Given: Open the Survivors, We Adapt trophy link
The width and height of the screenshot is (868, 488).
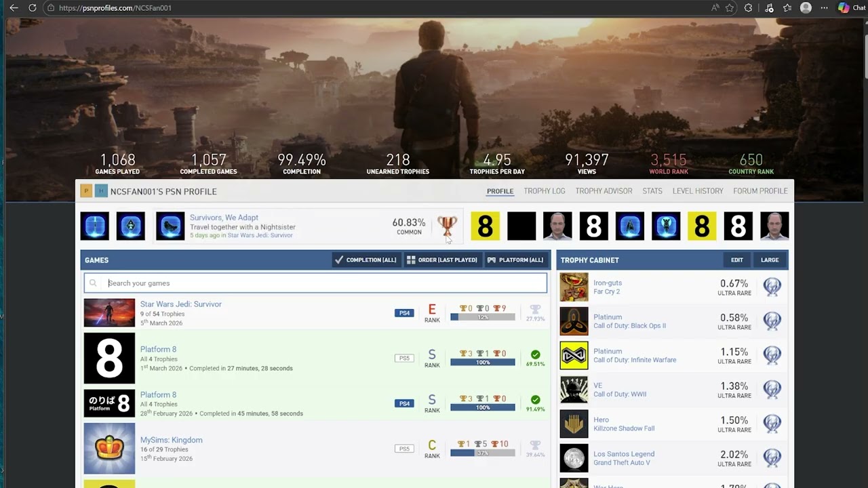Looking at the screenshot, I should (224, 218).
